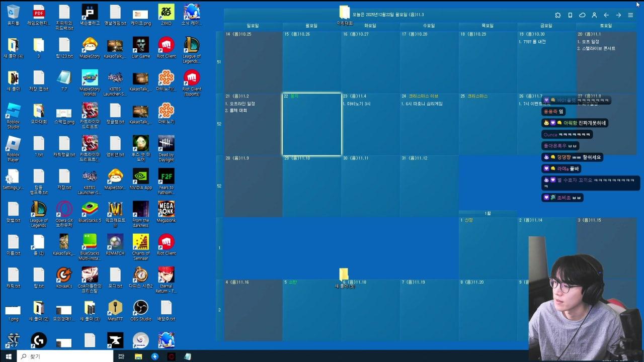This screenshot has height=362, width=644.
Task: Select the December 25 크리스마스 calendar cell
Action: point(488,124)
